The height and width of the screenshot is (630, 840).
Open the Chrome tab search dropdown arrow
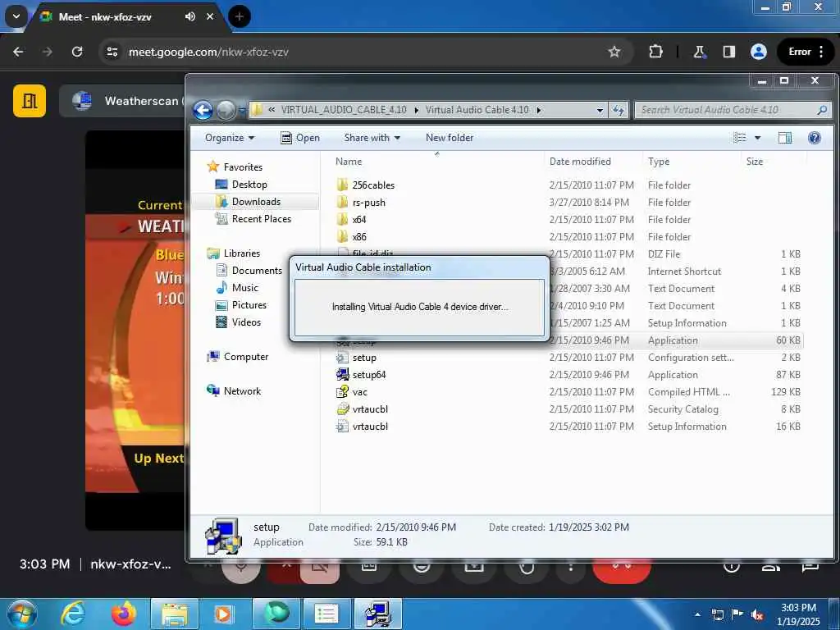click(16, 16)
